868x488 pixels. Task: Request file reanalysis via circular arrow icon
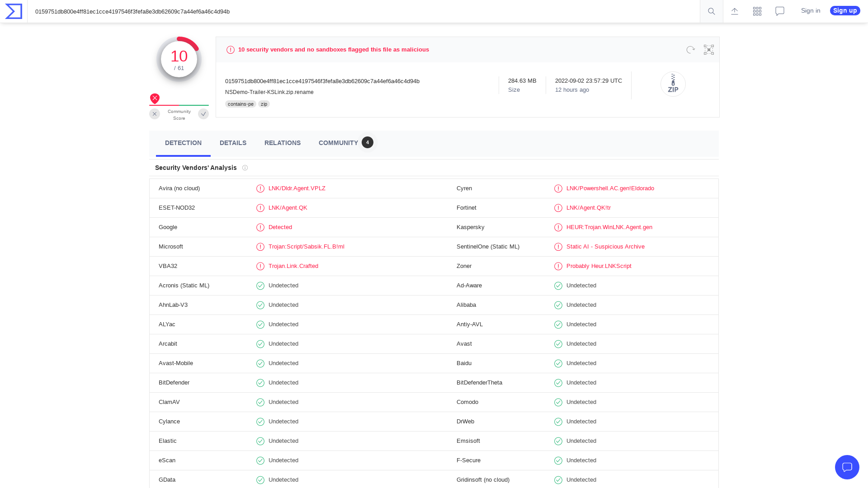(x=690, y=50)
